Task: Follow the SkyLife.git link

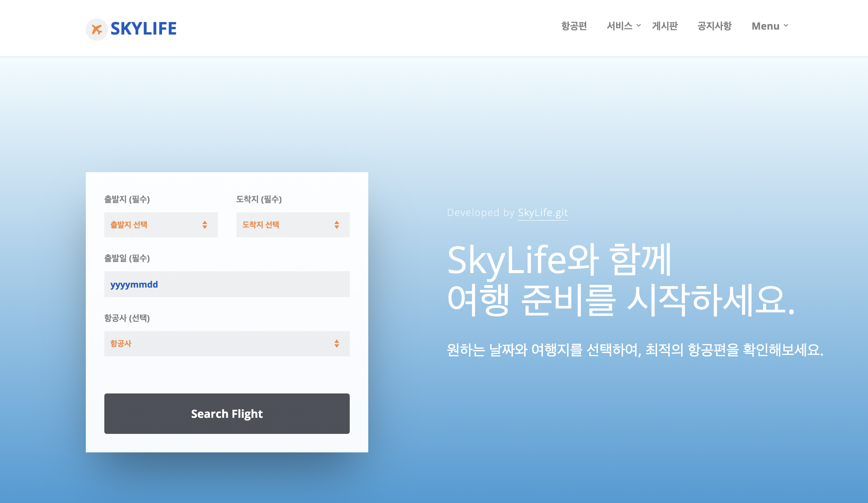Action: pos(543,213)
